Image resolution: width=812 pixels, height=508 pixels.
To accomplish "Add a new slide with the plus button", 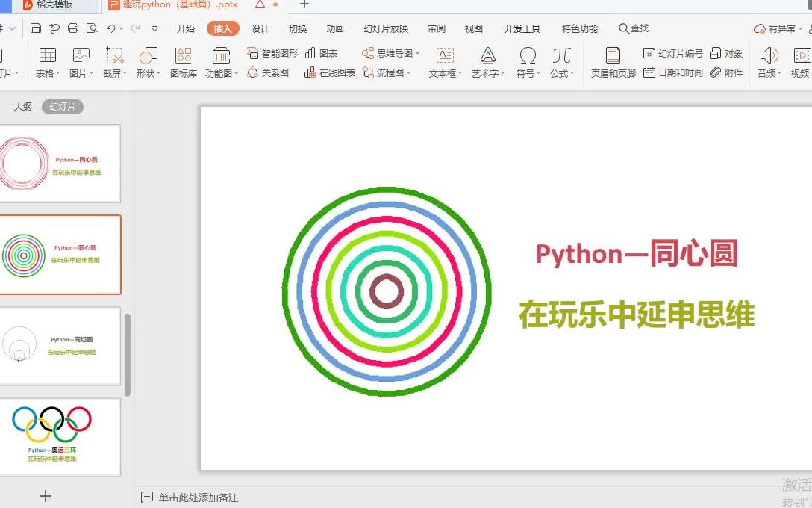I will [46, 495].
